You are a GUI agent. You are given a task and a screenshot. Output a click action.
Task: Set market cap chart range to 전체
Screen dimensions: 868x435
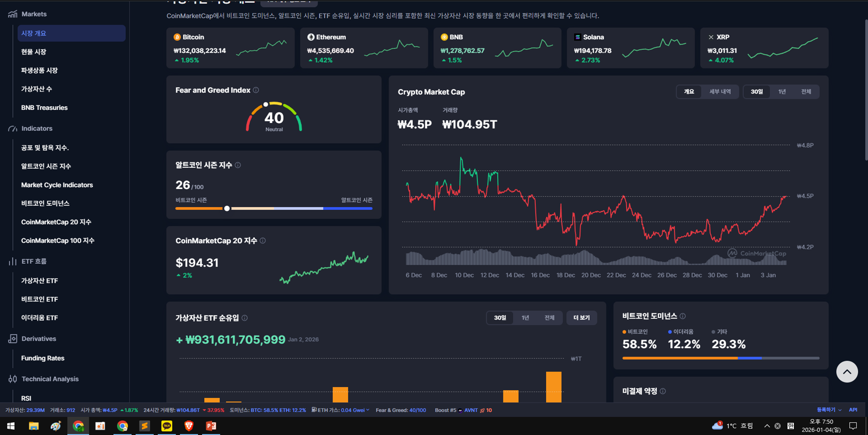(806, 91)
